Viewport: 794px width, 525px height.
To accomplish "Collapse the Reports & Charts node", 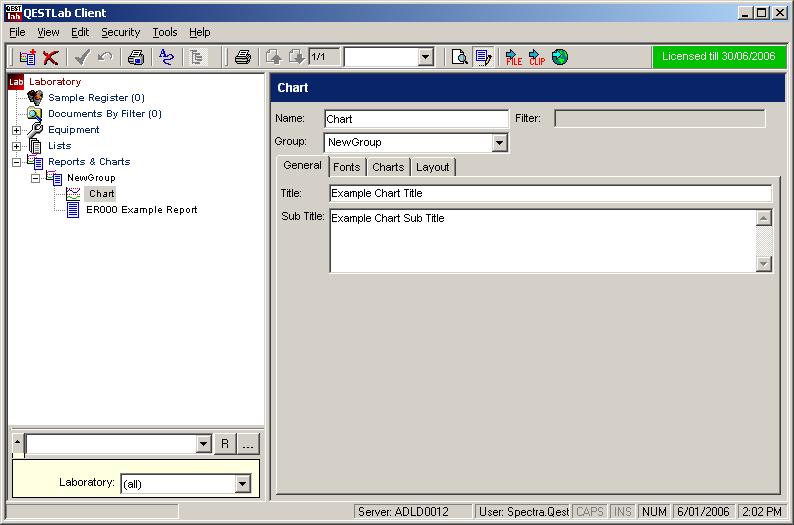I will pos(16,162).
